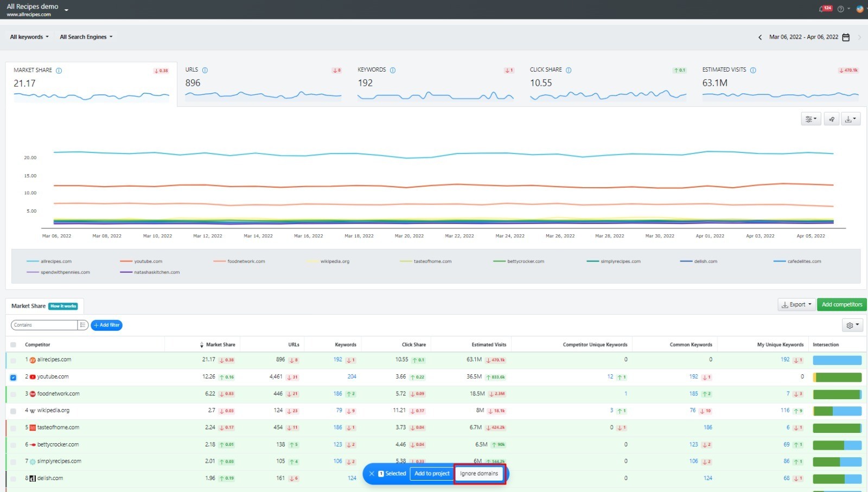Check the simplyrecipes.com row checkbox
The image size is (868, 492).
pos(13,462)
